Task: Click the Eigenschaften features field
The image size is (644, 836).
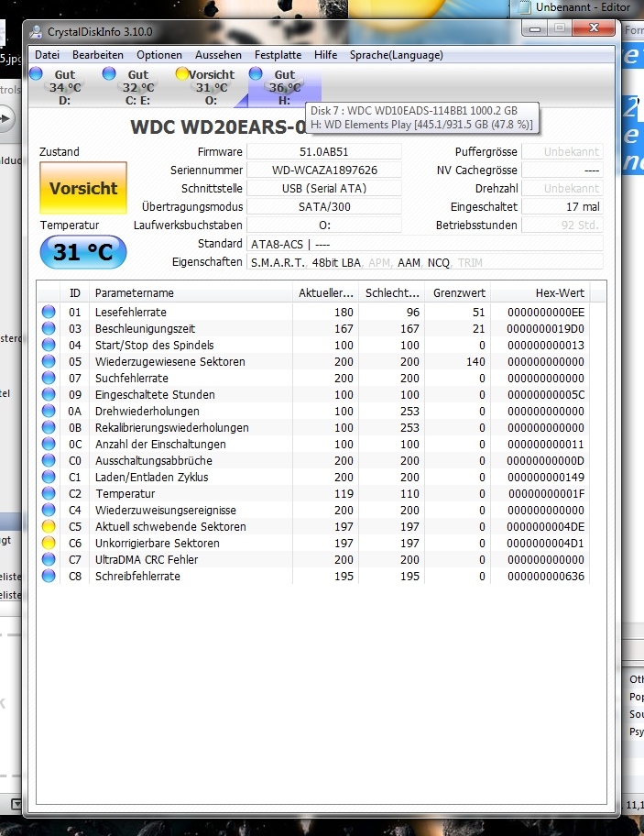Action: (x=424, y=262)
